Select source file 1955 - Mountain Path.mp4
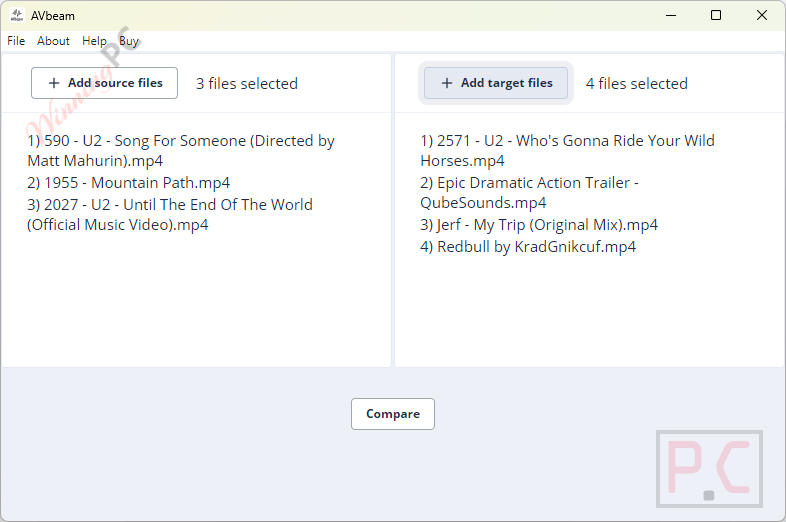786x522 pixels. pos(129,183)
